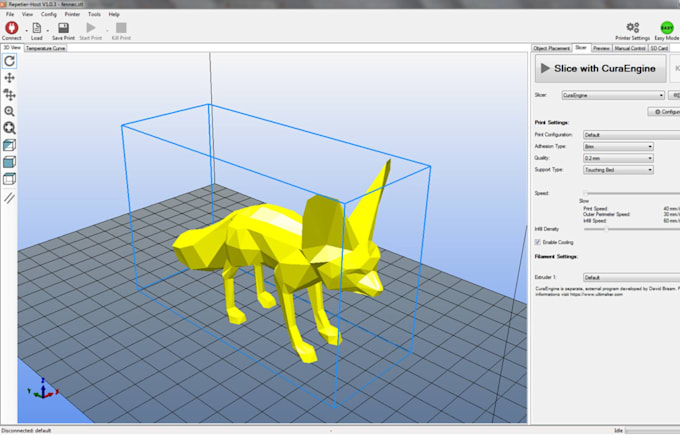Click the Connect printer icon
Screen dimensions: 680x435
tap(11, 28)
